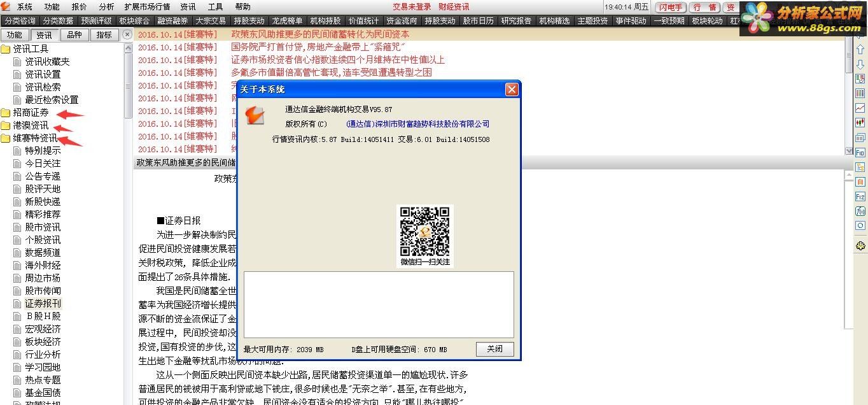Viewport: 868px width, 405px height.
Task: Click the multi-window icon in right toolbar
Action: coord(860,138)
